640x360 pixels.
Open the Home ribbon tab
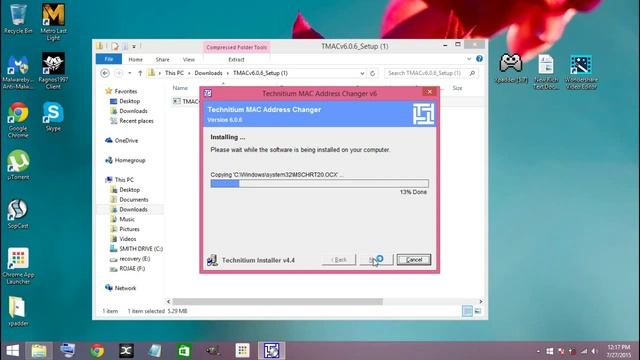coord(136,59)
